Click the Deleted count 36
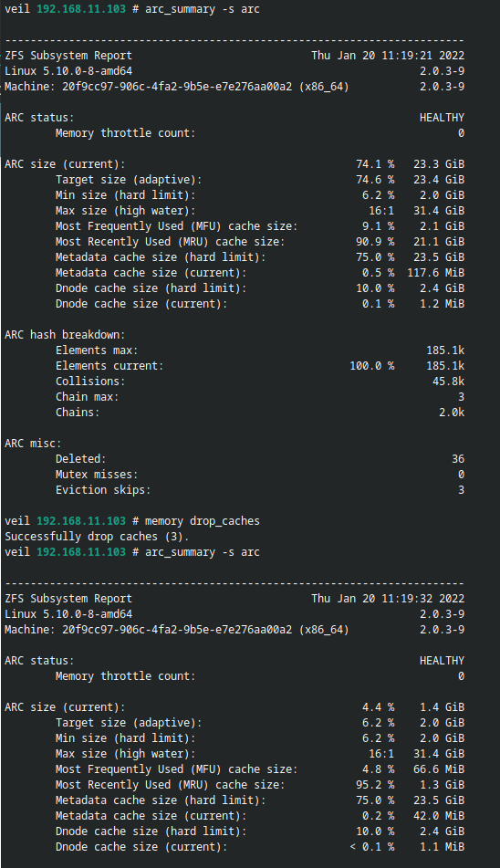This screenshot has height=868, width=500. coord(458,458)
